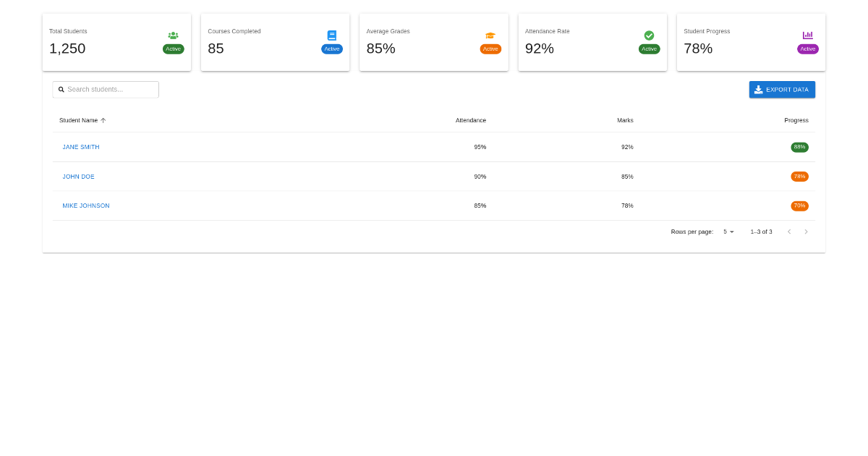868x456 pixels.
Task: Click the Attendance Rate checkmark icon
Action: [649, 35]
